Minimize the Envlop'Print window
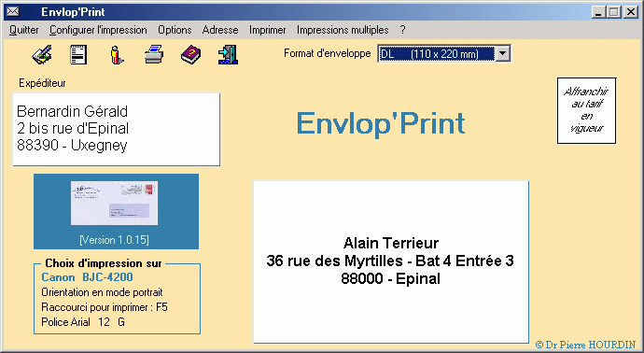Image resolution: width=644 pixels, height=353 pixels. pos(599,12)
